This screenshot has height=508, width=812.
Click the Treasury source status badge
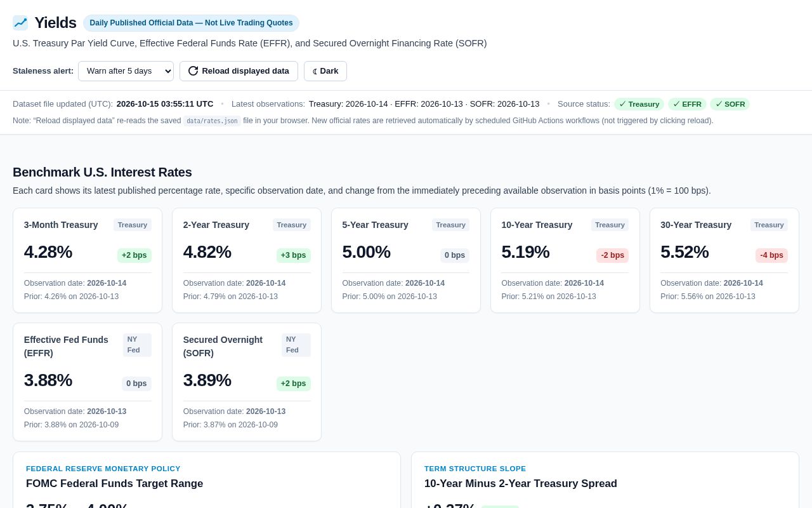pyautogui.click(x=639, y=104)
